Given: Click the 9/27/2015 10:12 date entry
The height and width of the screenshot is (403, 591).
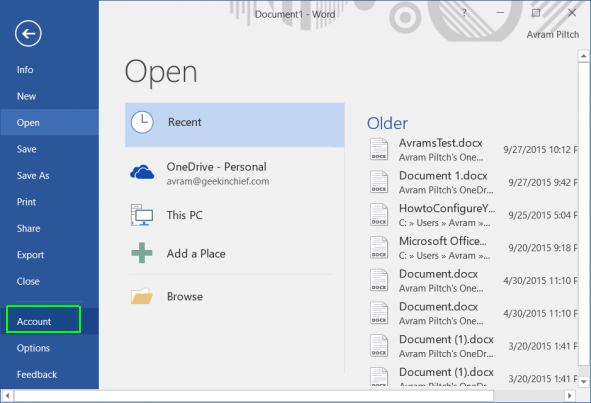Looking at the screenshot, I should (540, 150).
